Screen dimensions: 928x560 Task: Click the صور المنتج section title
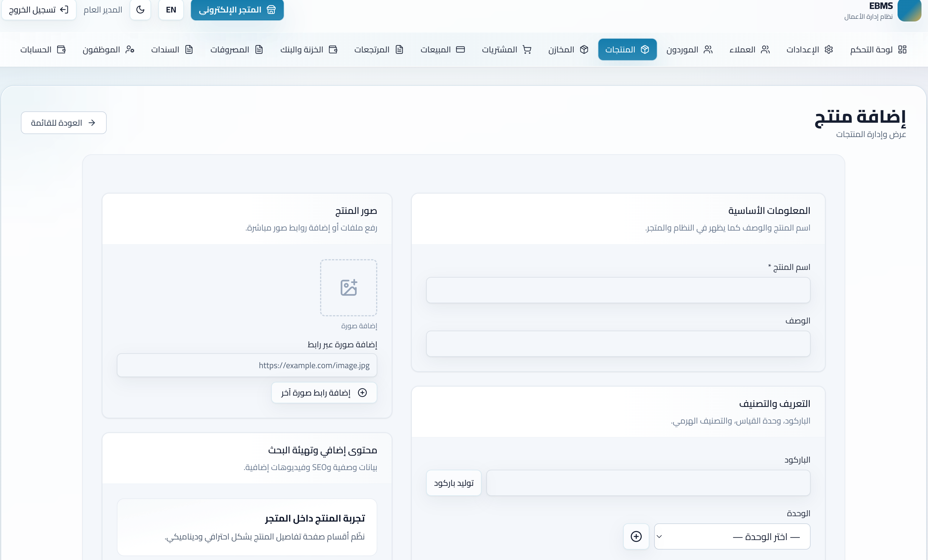coord(356,211)
